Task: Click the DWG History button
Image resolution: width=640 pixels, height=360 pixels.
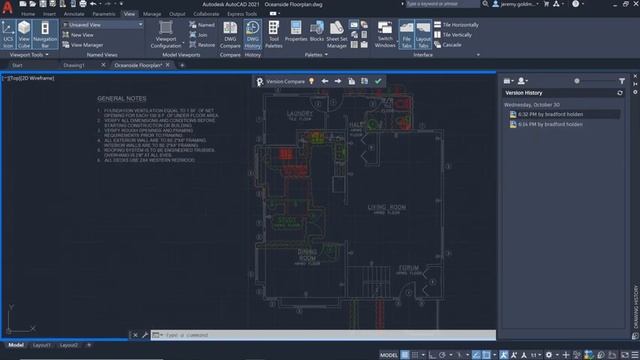Action: (x=253, y=35)
